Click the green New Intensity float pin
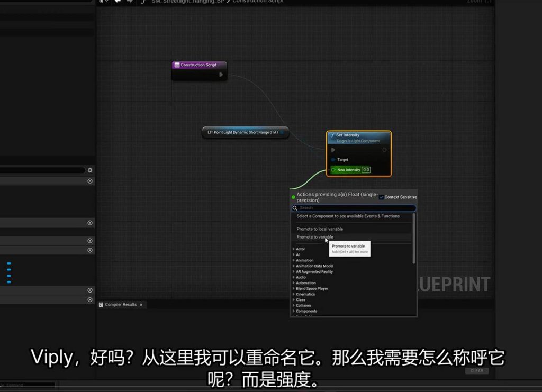The image size is (542, 392). point(333,170)
